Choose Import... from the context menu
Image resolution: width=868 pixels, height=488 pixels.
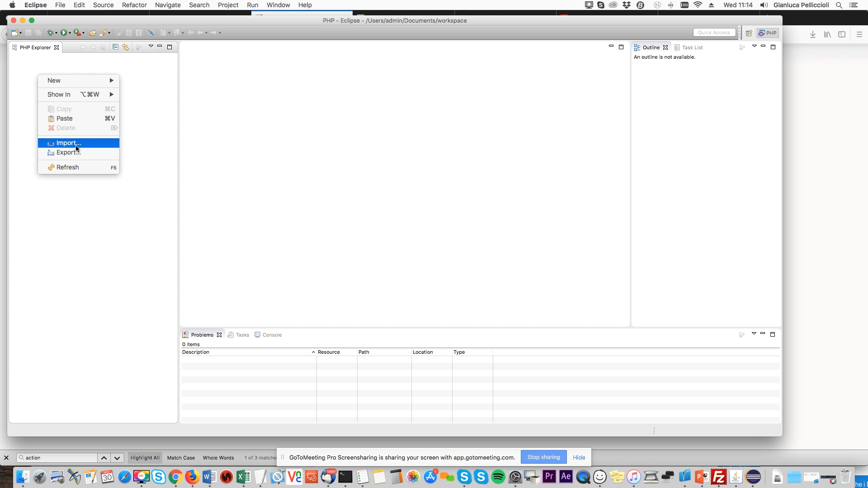[69, 143]
